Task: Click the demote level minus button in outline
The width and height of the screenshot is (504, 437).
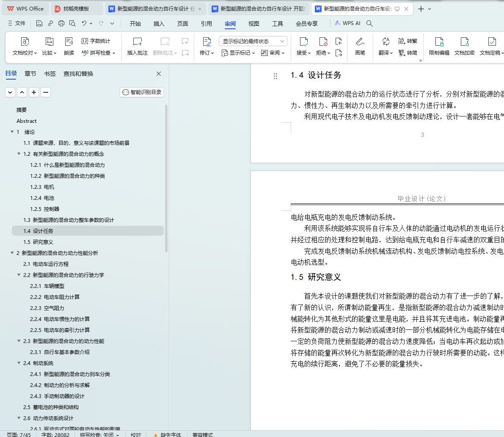Action: [46, 92]
